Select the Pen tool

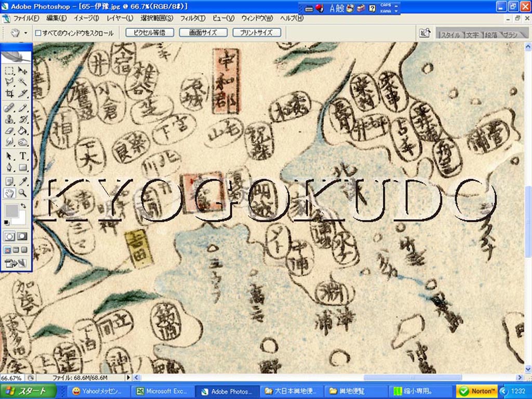pyautogui.click(x=9, y=167)
